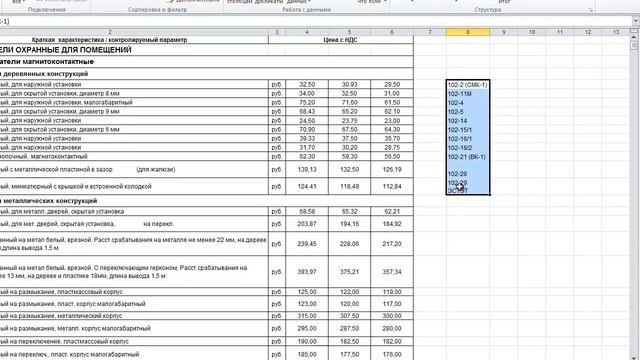Select column header 3
640x360 pixels.
[277, 32]
